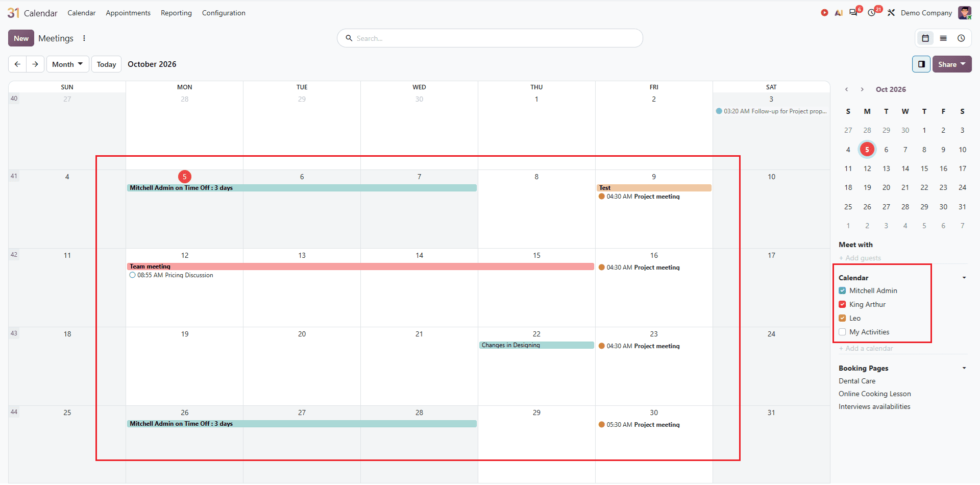Enable My Activities checkbox
980x485 pixels.
pos(842,332)
